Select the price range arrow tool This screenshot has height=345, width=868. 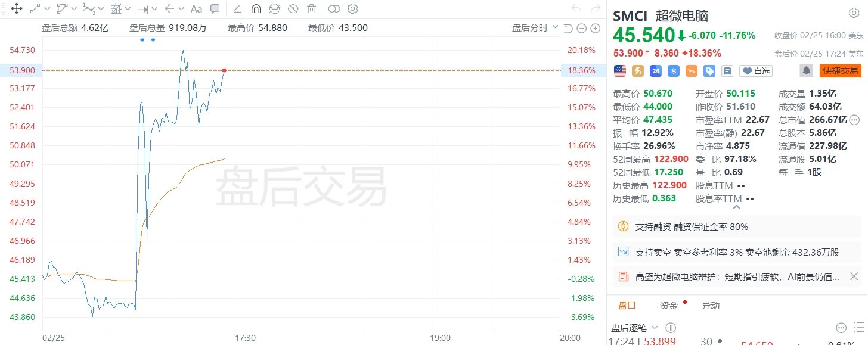click(142, 9)
